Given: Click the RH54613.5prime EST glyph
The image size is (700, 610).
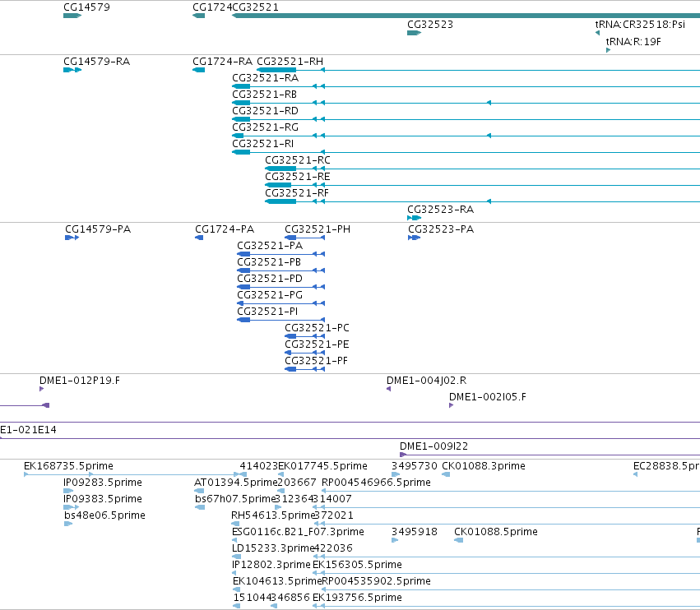Looking at the screenshot, I should 235,524.
